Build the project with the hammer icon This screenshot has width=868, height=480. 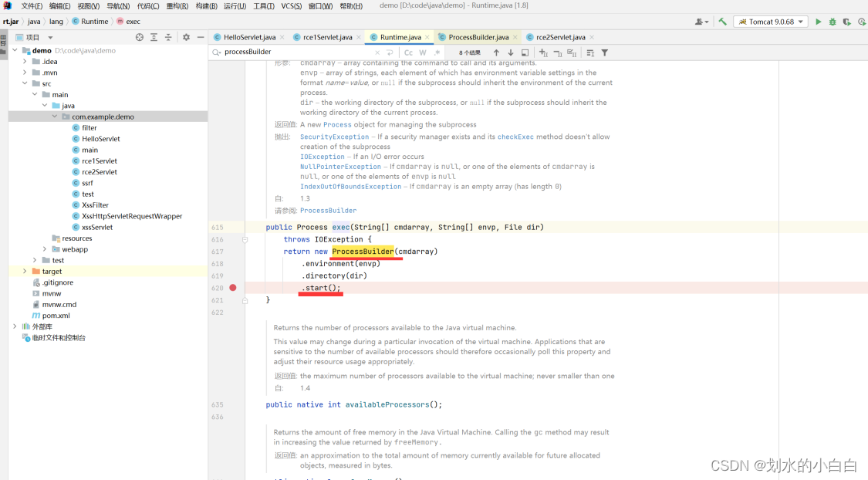pyautogui.click(x=722, y=22)
